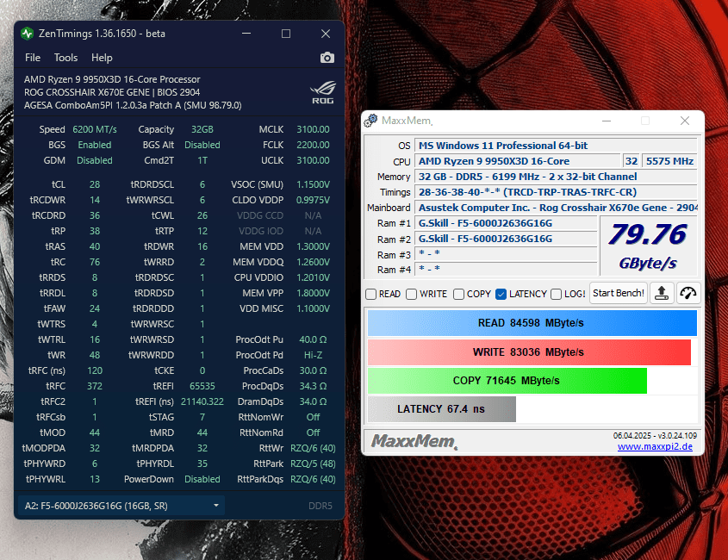This screenshot has width=728, height=560.
Task: Click the MEM VDD value 1.3000V
Action: tap(313, 246)
